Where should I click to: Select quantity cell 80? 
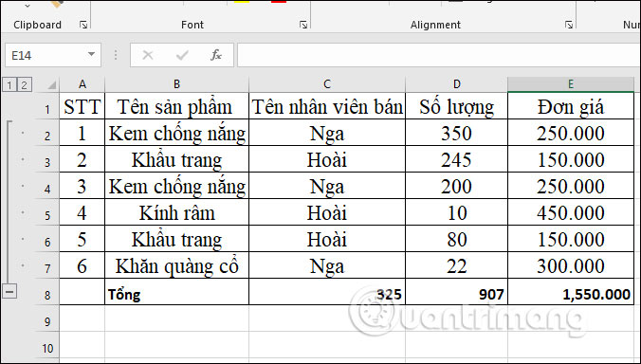click(x=457, y=239)
